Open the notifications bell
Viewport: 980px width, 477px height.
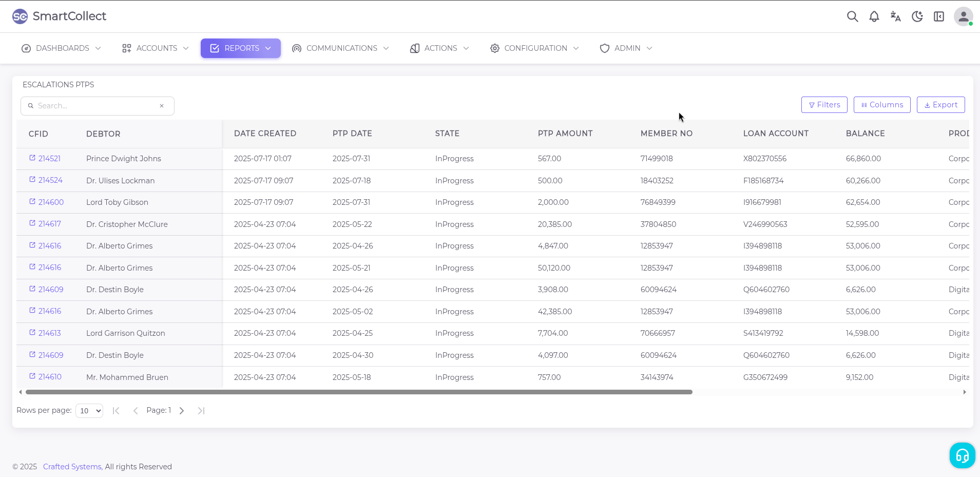tap(874, 16)
